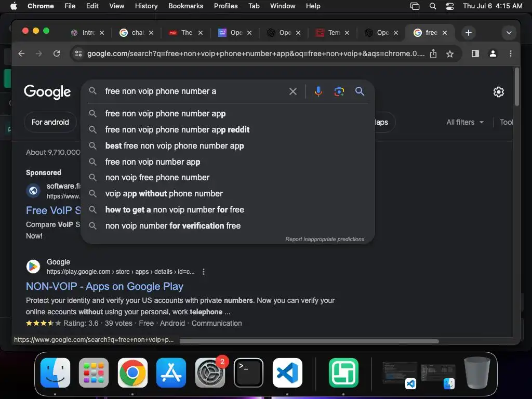The width and height of the screenshot is (532, 399).
Task: Toggle the Chrome side panel icon
Action: 475,54
